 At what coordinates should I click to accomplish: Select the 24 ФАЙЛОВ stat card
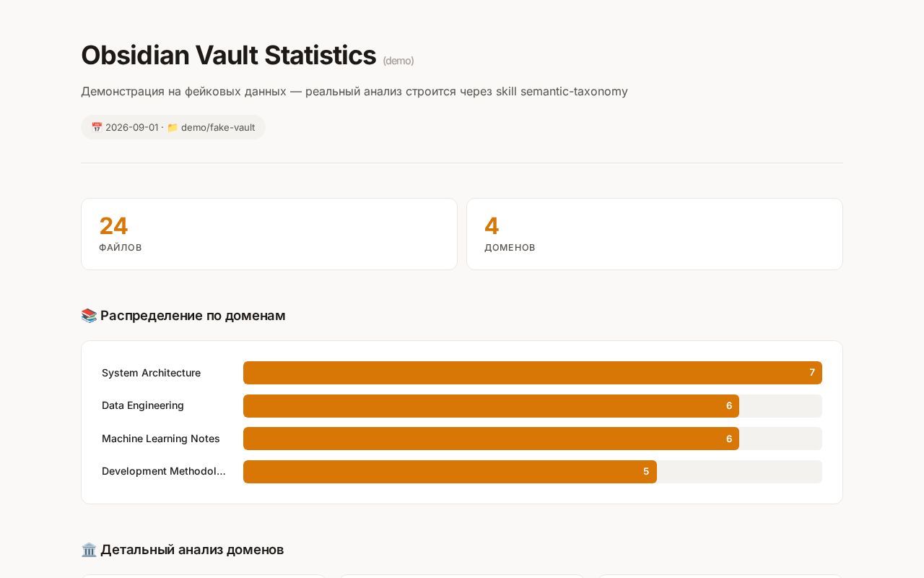click(269, 234)
